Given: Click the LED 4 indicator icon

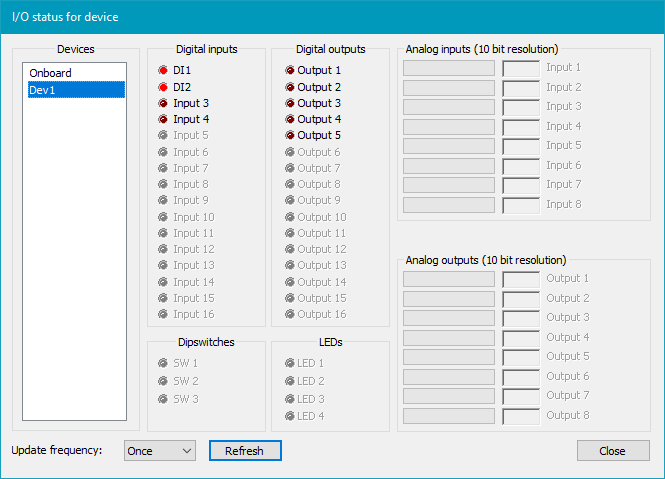Looking at the screenshot, I should pyautogui.click(x=290, y=416).
